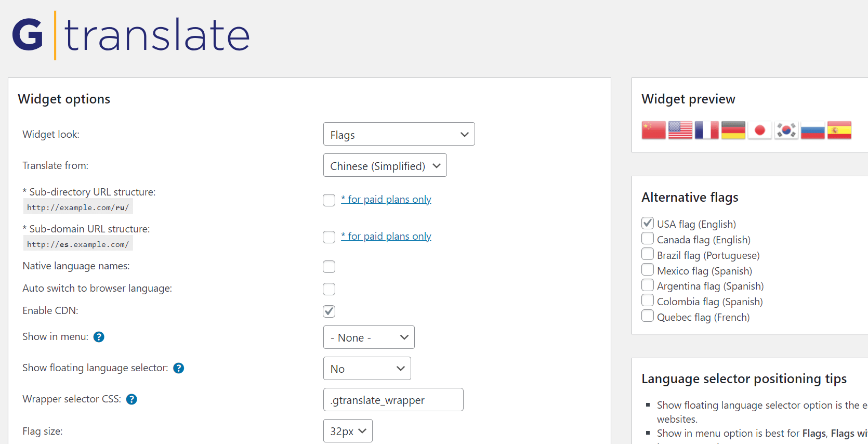Choose the Japanese flag in widget preview

pyautogui.click(x=759, y=130)
